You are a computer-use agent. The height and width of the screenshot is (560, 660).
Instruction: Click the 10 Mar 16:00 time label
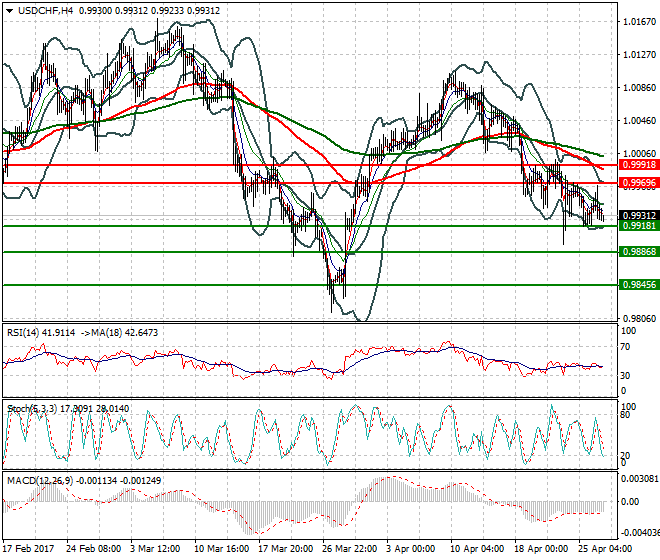click(x=221, y=549)
